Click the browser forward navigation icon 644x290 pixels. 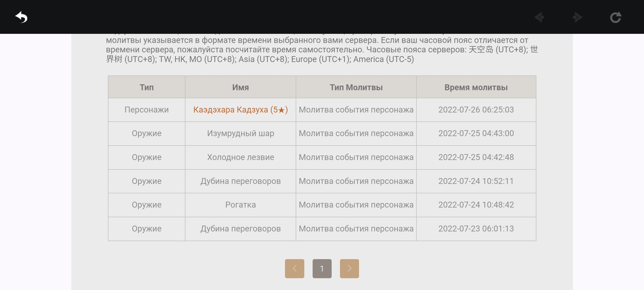point(577,17)
